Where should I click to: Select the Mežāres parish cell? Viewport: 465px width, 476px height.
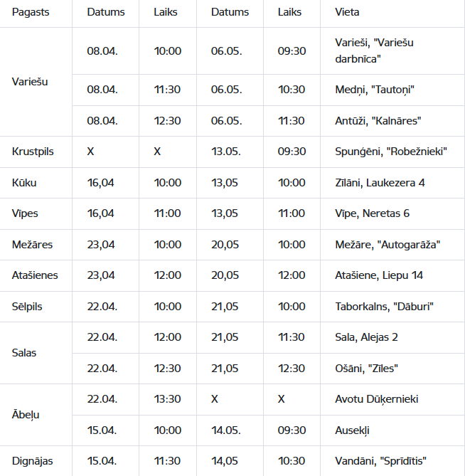click(x=32, y=245)
